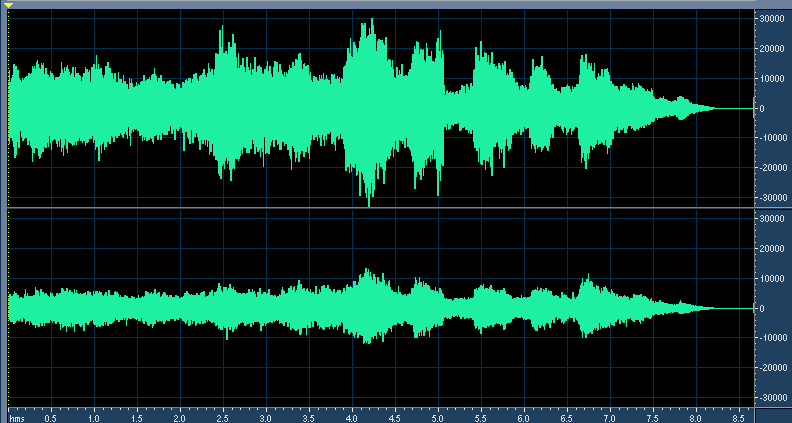Select the 8.0 second ruler mark
Viewport: 792px width, 423px height.
(697, 415)
